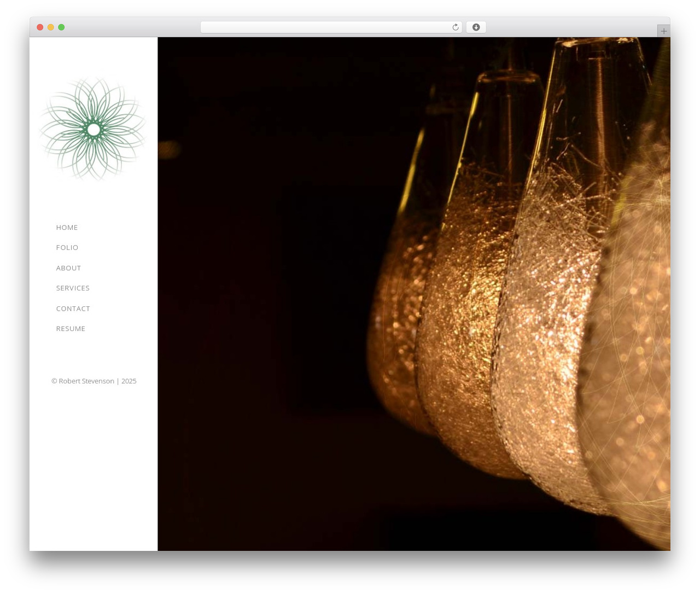Focus the browser address bar

pyautogui.click(x=331, y=27)
